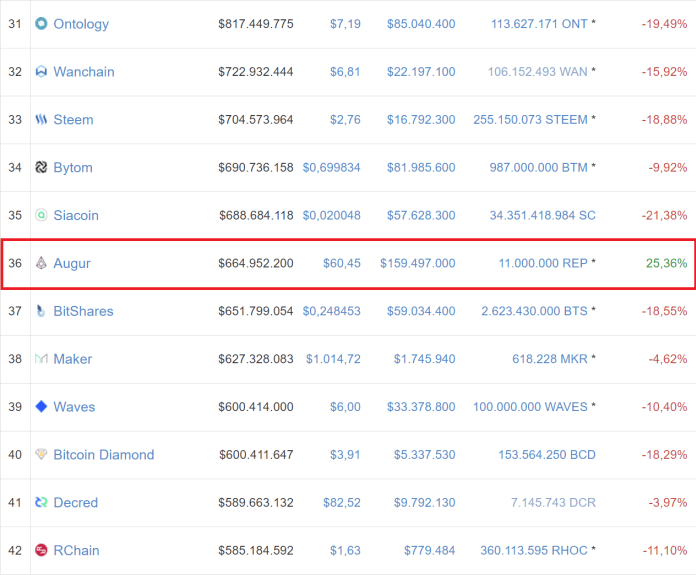
Task: Open the Wanchain coin page link
Action: [x=84, y=71]
